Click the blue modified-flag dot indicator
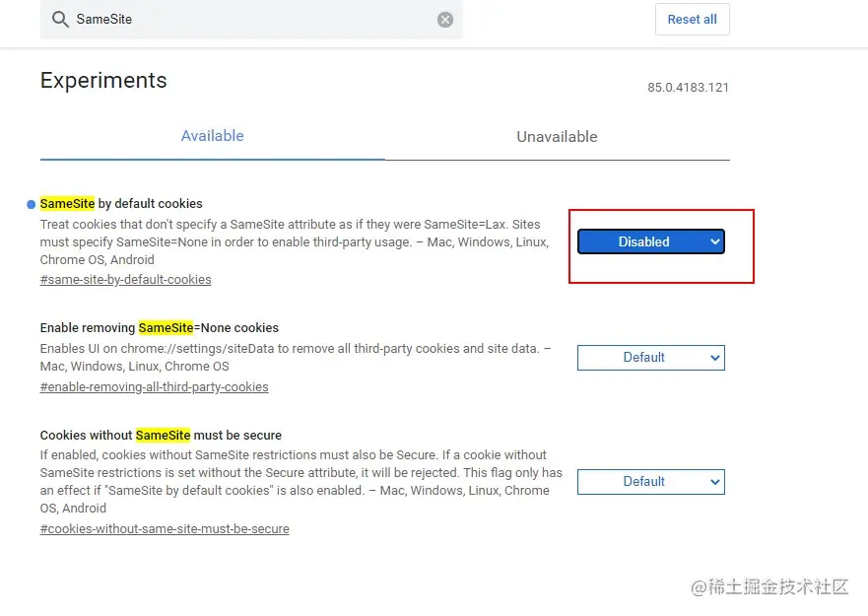The image size is (868, 616). (32, 204)
